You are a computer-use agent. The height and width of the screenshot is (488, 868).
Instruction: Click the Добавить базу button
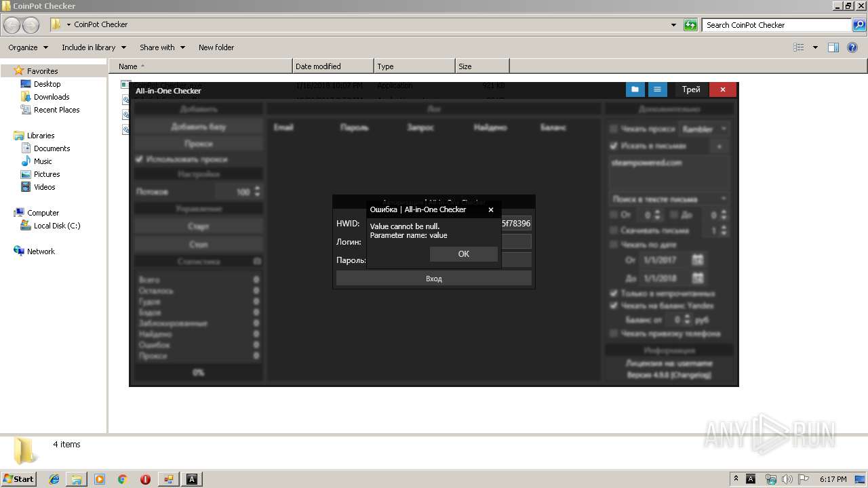198,127
